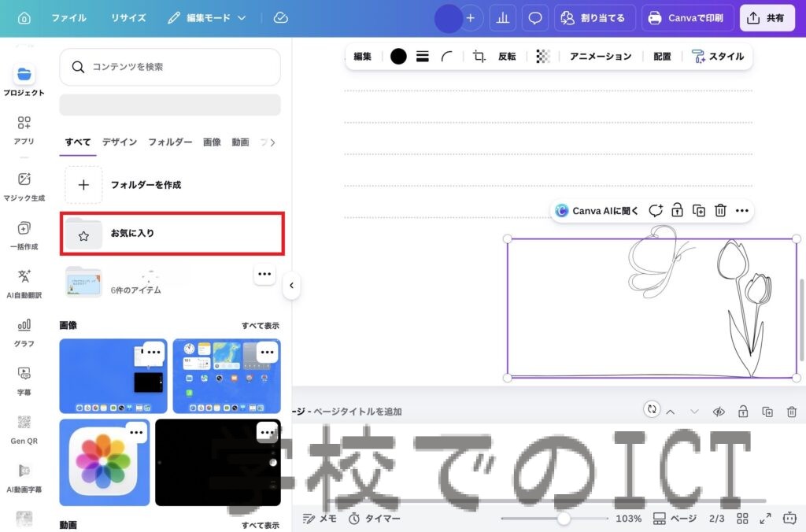Click the black color swatch

[x=398, y=57]
